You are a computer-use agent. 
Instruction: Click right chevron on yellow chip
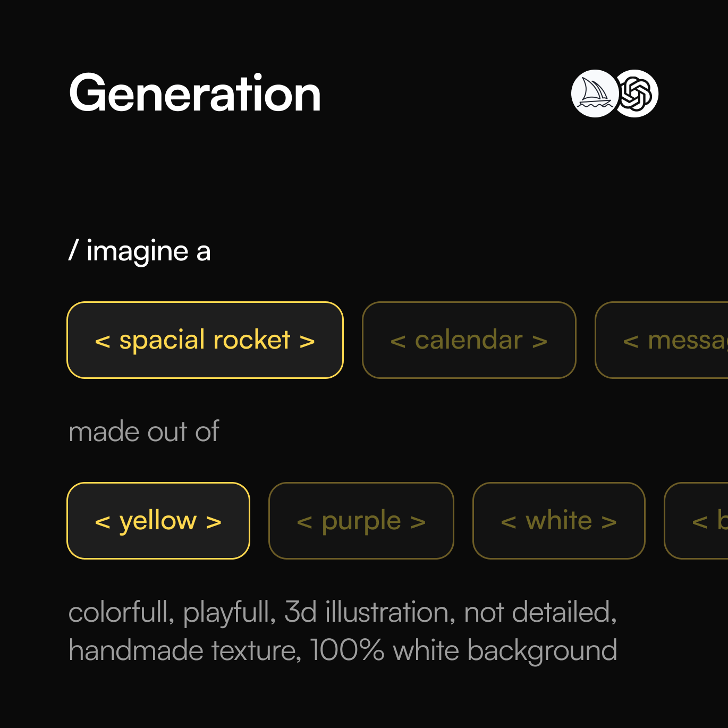click(214, 522)
